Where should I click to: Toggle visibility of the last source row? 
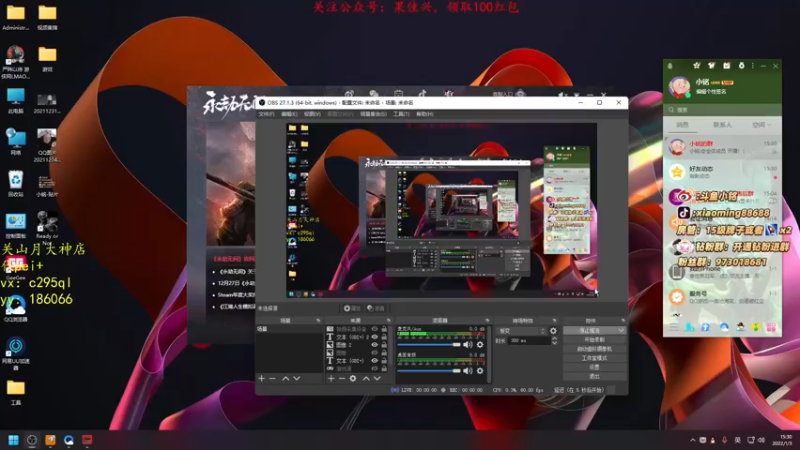pyautogui.click(x=374, y=368)
